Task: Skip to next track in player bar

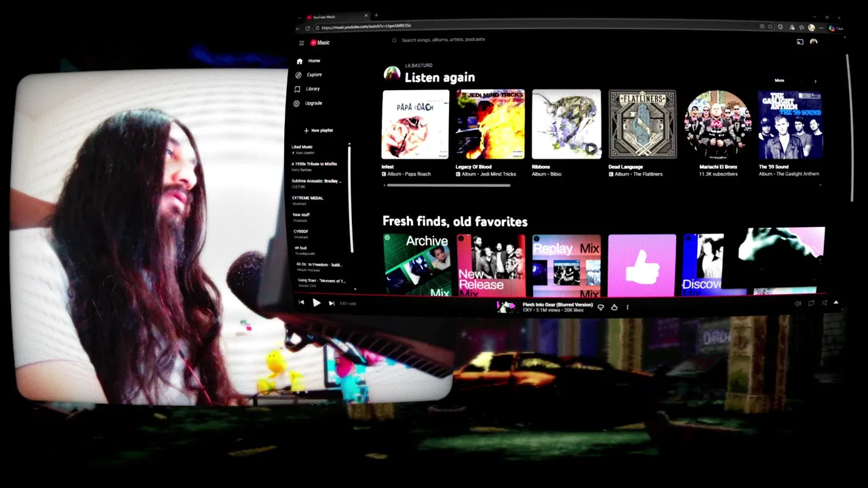Action: pos(331,303)
